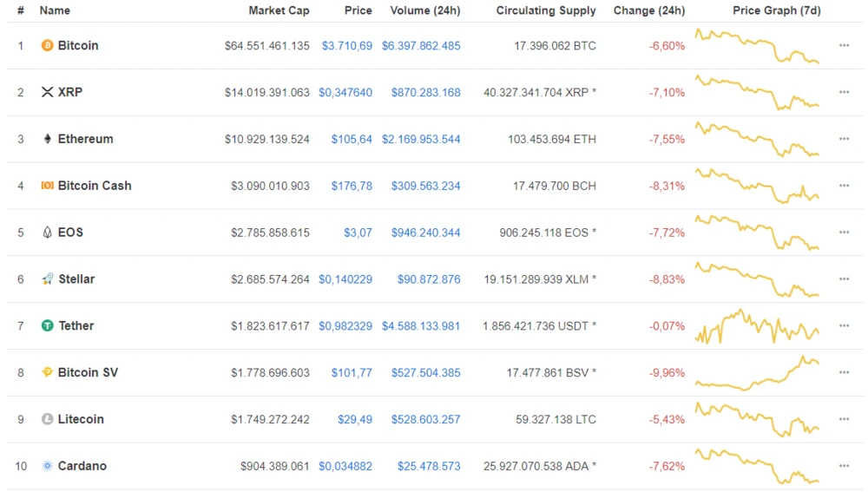Click the Bitcoin orange coin icon
This screenshot has height=492, width=868.
click(47, 45)
